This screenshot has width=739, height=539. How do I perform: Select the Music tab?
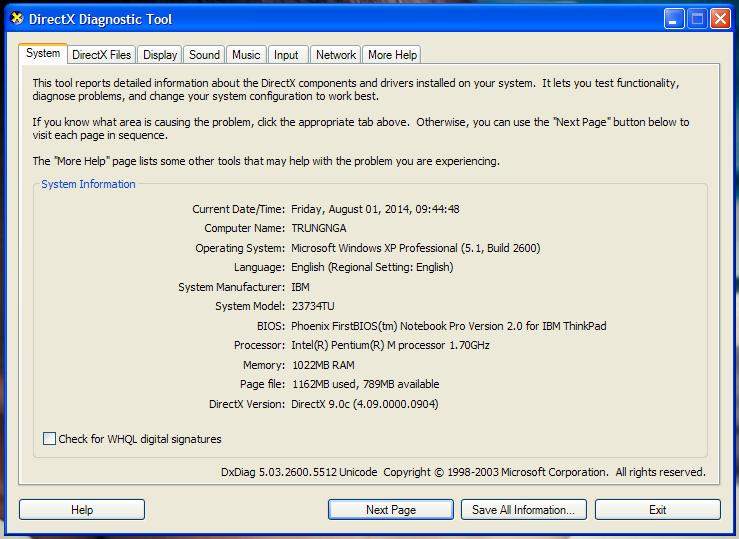(x=246, y=55)
